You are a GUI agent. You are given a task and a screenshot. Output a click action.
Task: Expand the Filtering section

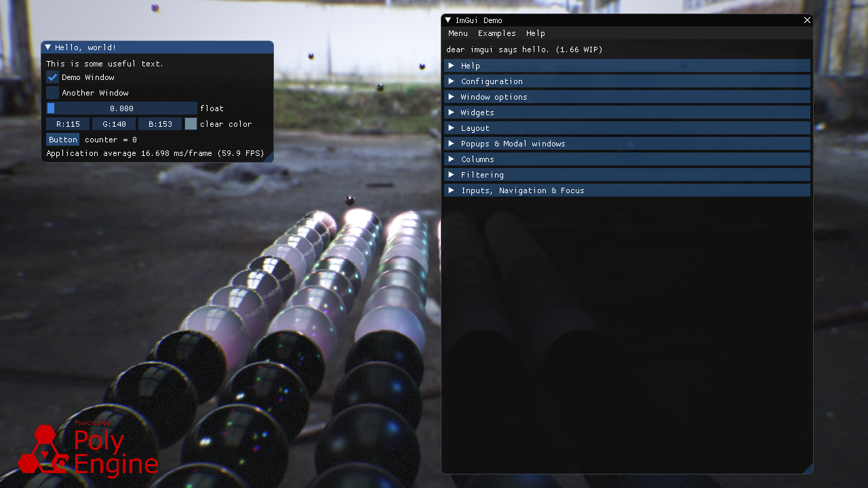627,175
